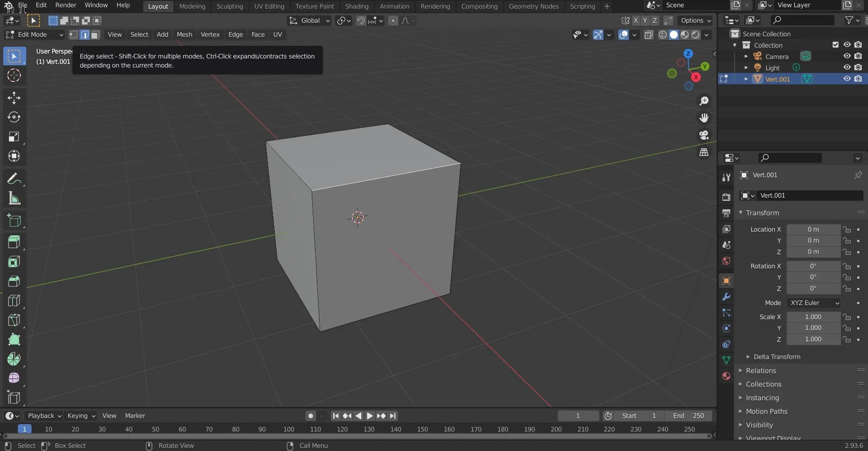The height and width of the screenshot is (451, 868).
Task: Open the Mode XYZ Euler dropdown
Action: tap(814, 303)
